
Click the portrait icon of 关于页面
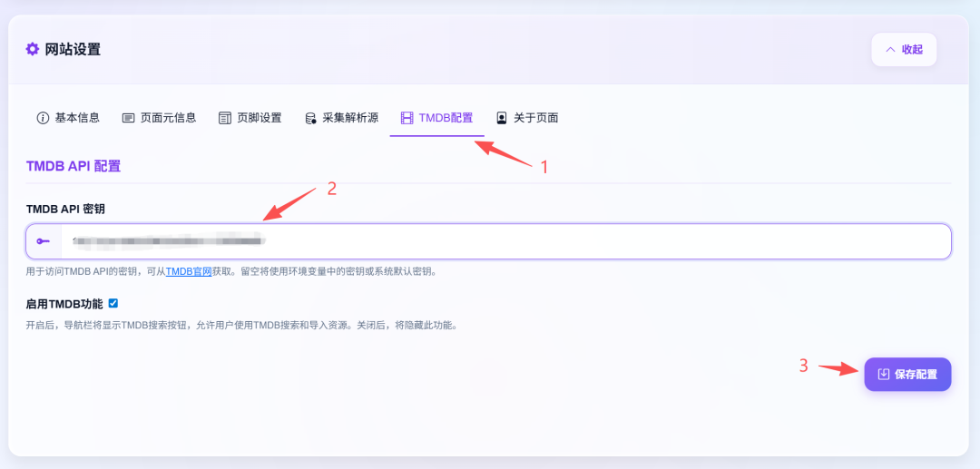(501, 117)
